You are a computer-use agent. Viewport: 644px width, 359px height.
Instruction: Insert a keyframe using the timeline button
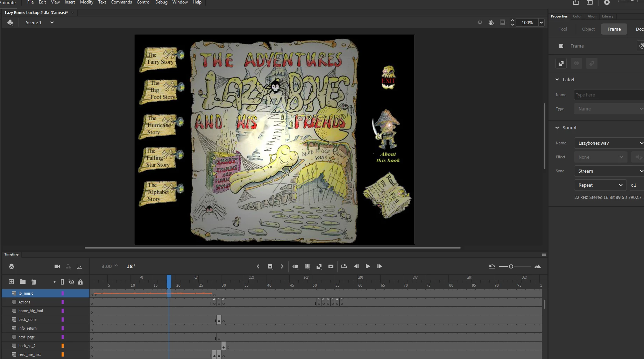270,266
